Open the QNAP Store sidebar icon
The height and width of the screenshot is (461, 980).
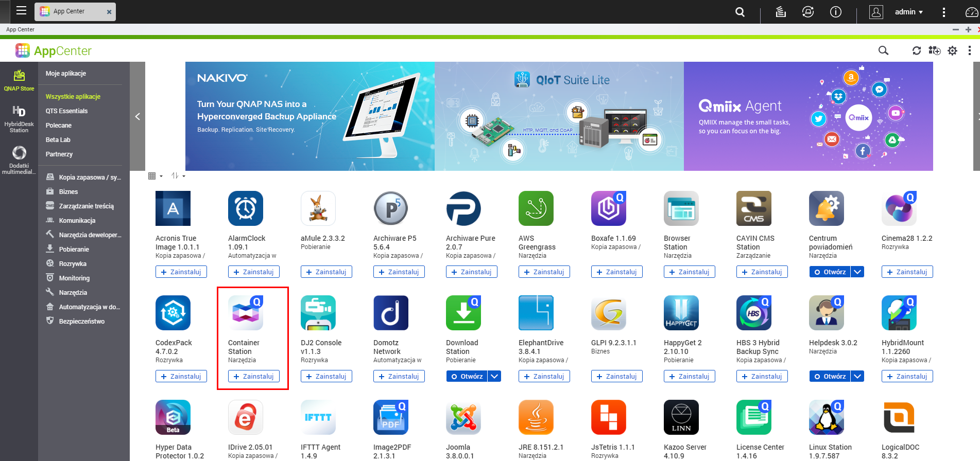[19, 81]
